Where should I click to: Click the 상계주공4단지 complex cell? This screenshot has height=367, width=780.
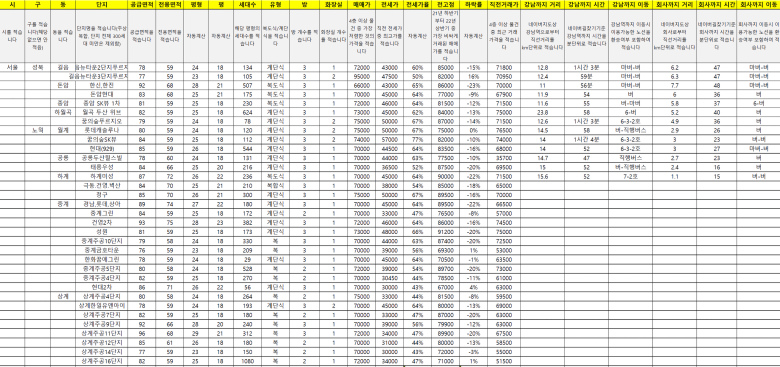coord(101,296)
